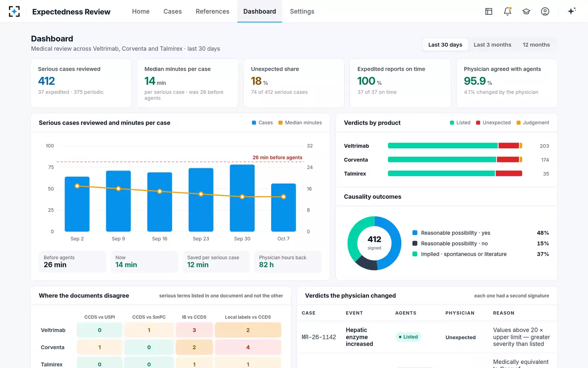
Task: Click the Sep 30 cases bar
Action: coord(242,198)
